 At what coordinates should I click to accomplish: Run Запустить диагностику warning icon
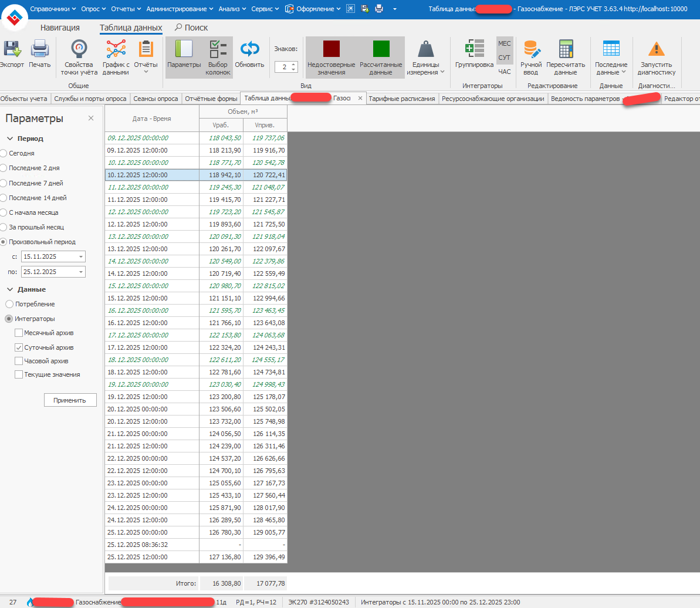click(657, 50)
